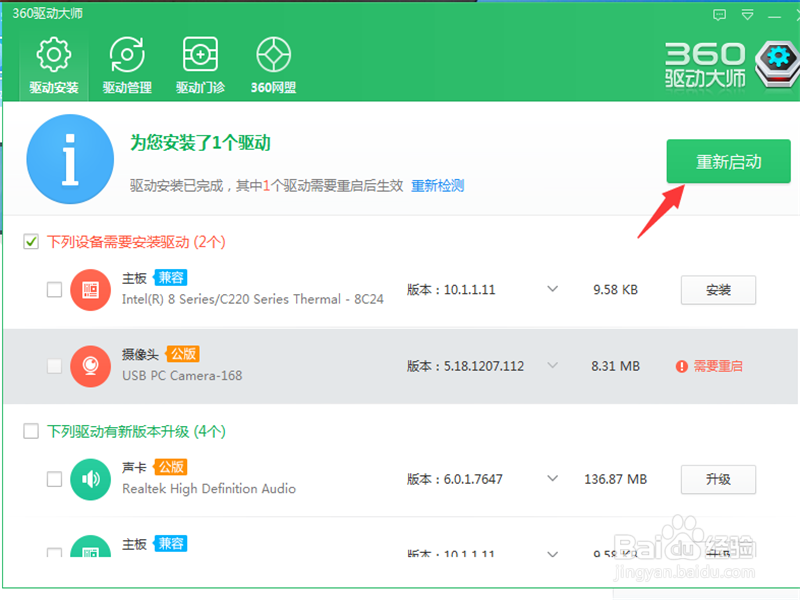This screenshot has width=800, height=600.
Task: Click the red webcam icon for USB PC Camera
Action: click(x=90, y=366)
